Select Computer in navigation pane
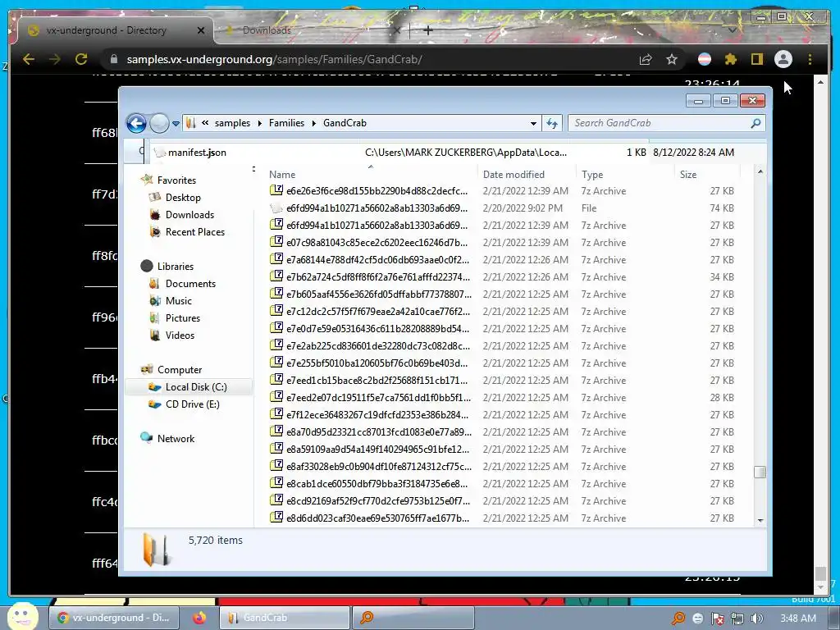 point(180,370)
